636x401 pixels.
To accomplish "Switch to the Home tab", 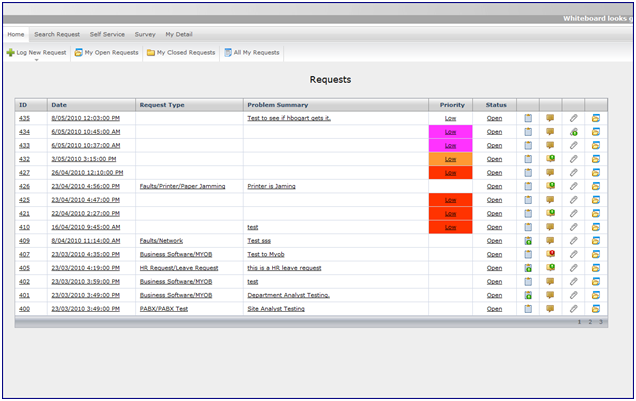I will point(16,34).
